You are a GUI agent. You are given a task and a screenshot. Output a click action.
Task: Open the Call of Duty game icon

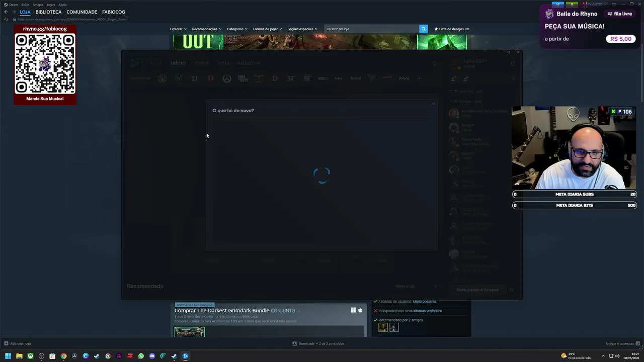[243, 78]
